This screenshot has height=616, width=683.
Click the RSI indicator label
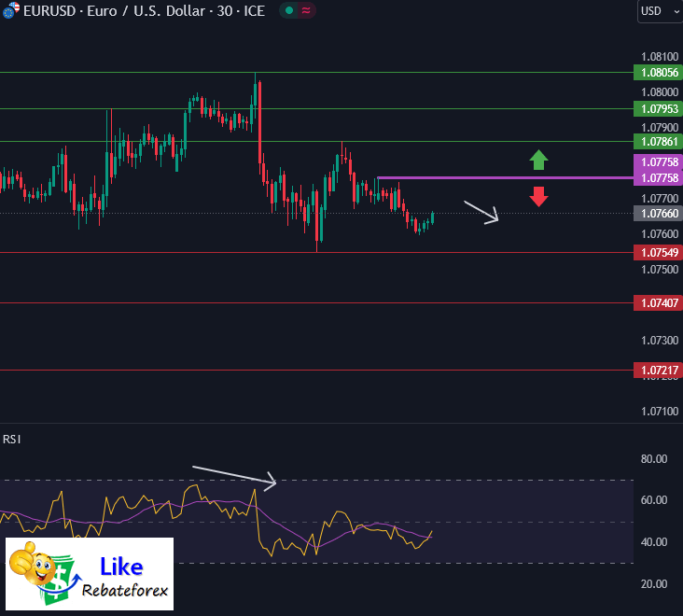pyautogui.click(x=12, y=440)
